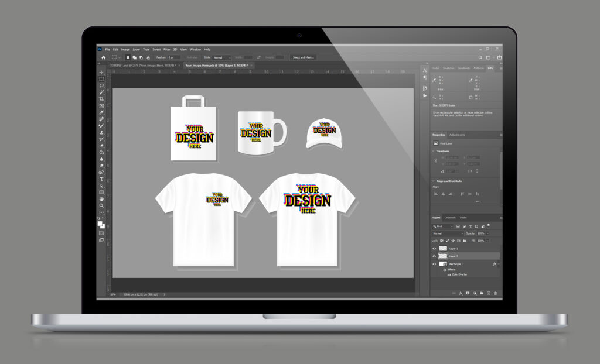Click the create new layer icon
The height and width of the screenshot is (364, 600).
click(x=488, y=293)
